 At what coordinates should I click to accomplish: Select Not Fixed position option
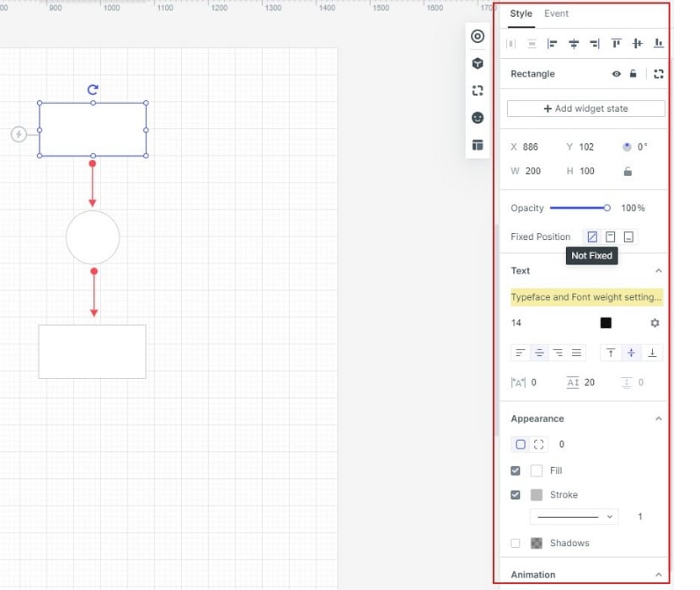click(x=592, y=237)
